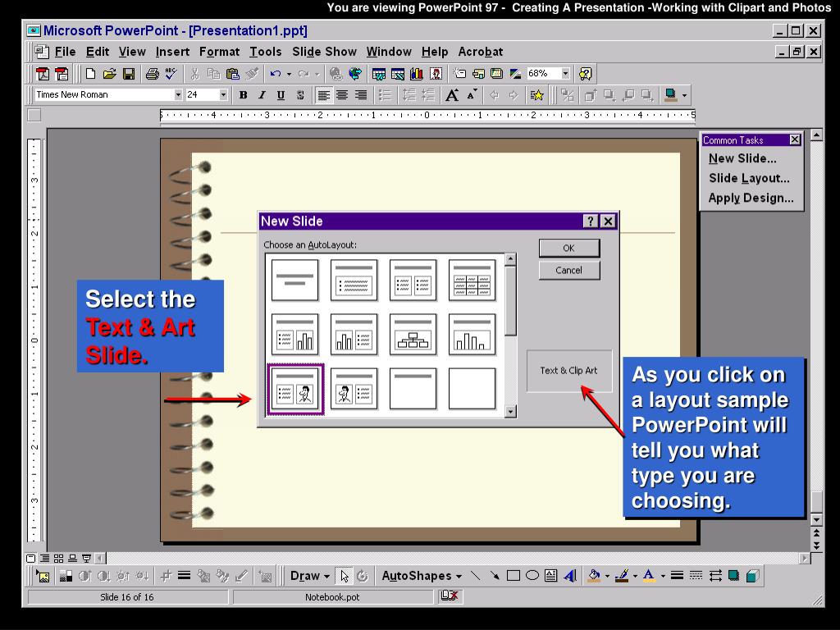Switch to Slide Sorter view
Image resolution: width=840 pixels, height=630 pixels.
tap(59, 558)
